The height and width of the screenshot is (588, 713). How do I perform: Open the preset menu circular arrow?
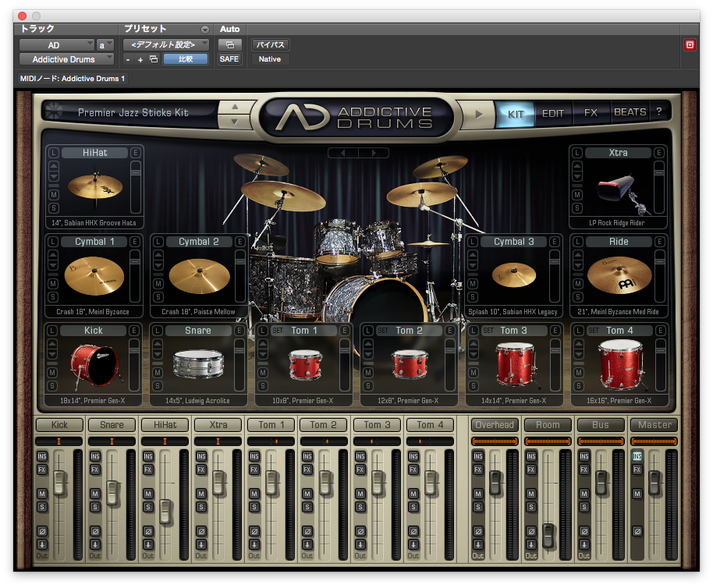point(205,30)
